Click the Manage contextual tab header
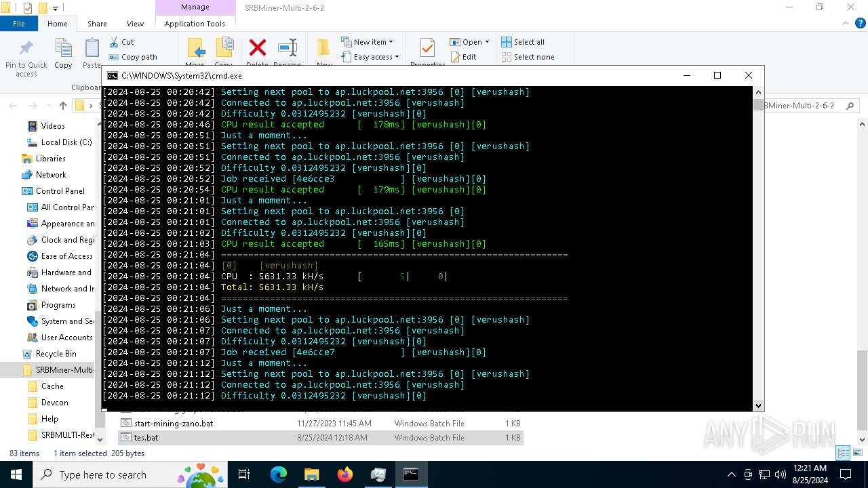The image size is (868, 488). pos(195,7)
